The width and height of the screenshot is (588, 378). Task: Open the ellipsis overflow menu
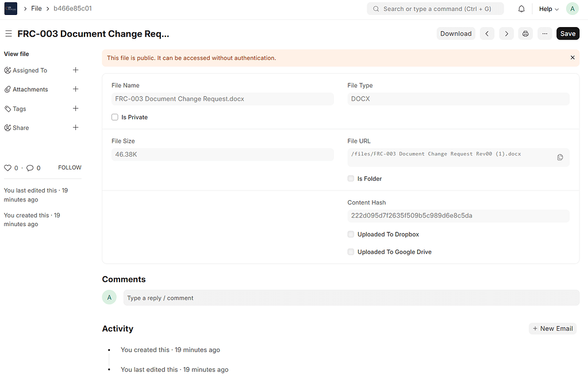(544, 33)
